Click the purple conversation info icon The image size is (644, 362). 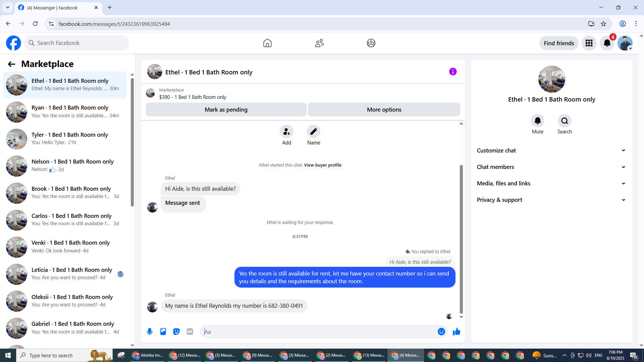coord(453,72)
